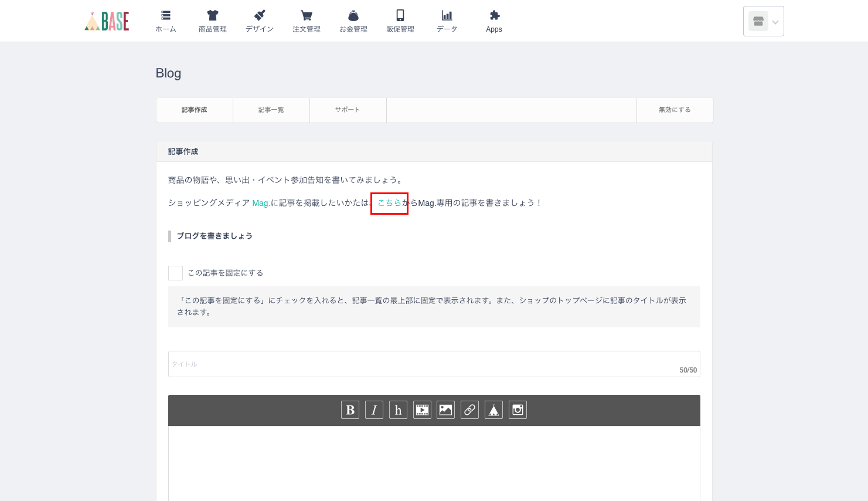Open the サポート tab

point(348,110)
